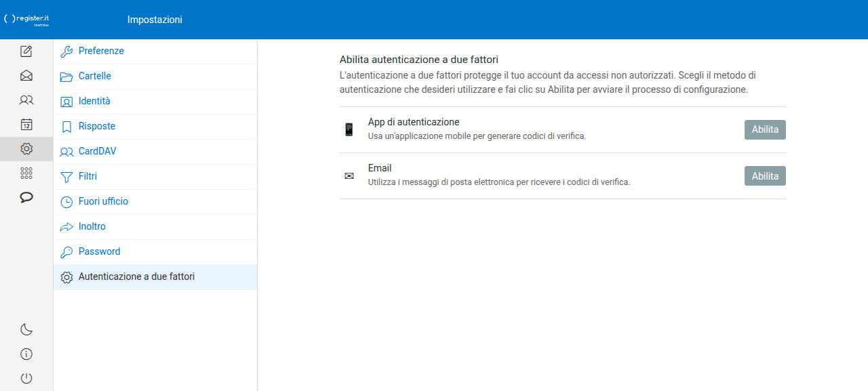Open the mail inbox icon
Viewport: 868px width, 391px height.
(x=26, y=75)
